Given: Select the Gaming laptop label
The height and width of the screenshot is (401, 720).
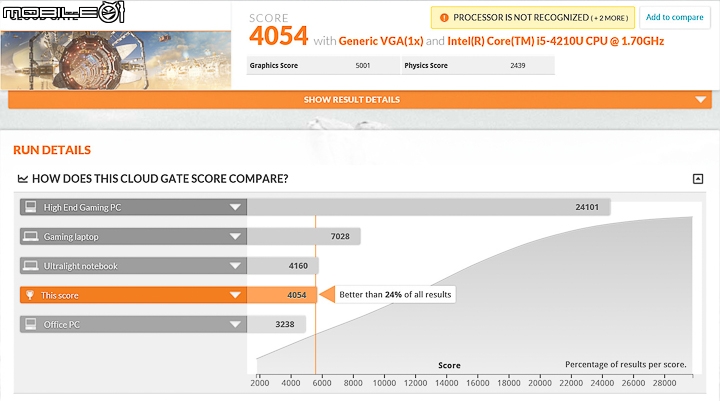Looking at the screenshot, I should (x=71, y=237).
